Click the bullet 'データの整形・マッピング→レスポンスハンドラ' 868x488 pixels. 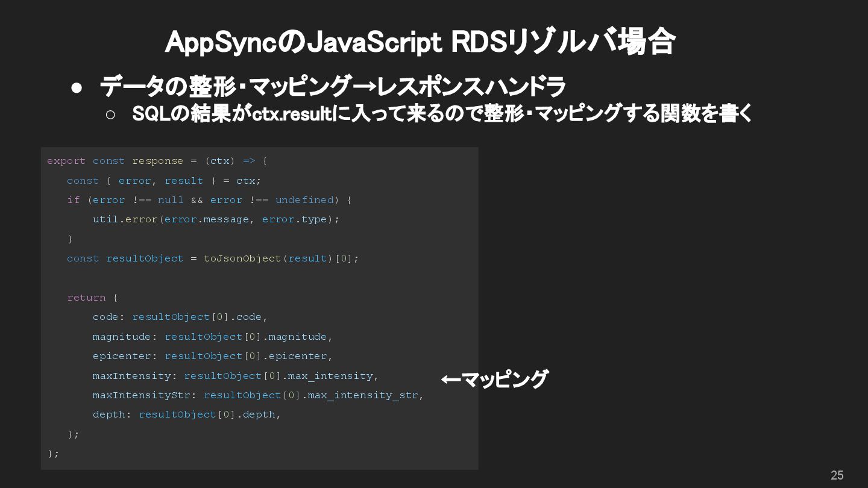(333, 87)
